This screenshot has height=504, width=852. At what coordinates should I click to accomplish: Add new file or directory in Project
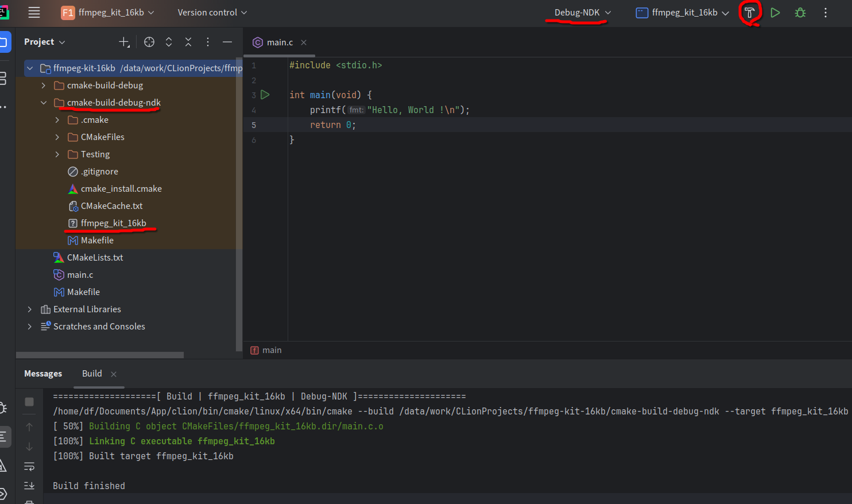(x=124, y=42)
